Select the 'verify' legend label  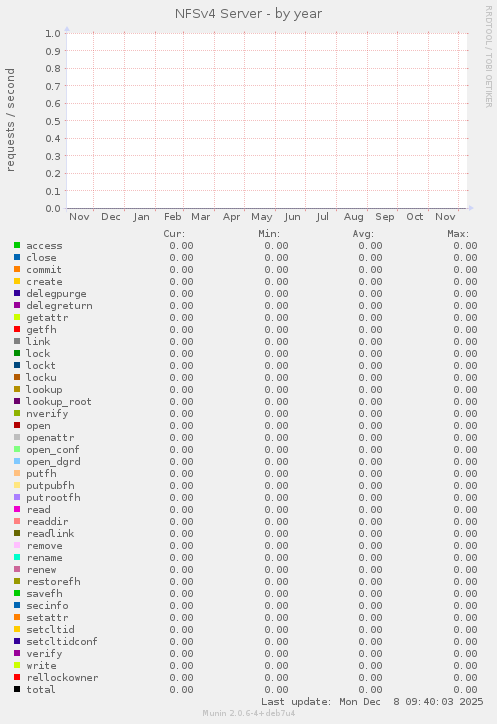[44, 654]
